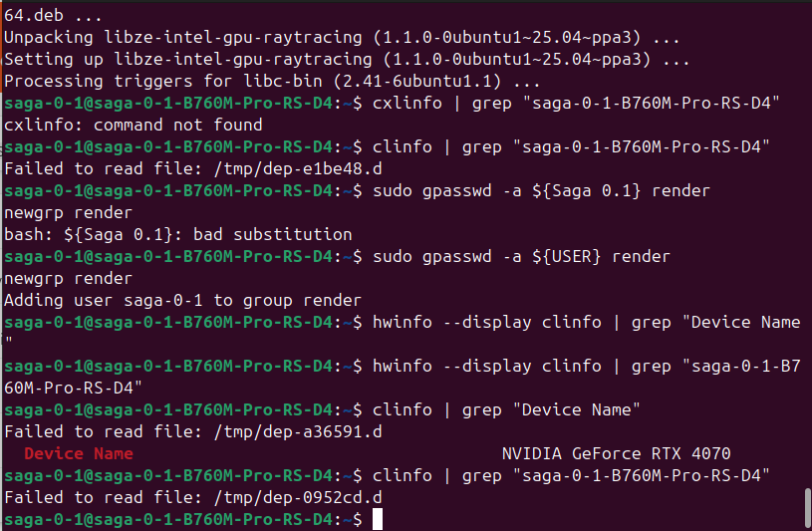812x531 pixels.
Task: Click the cursor block at the empty prompt
Action: click(378, 519)
